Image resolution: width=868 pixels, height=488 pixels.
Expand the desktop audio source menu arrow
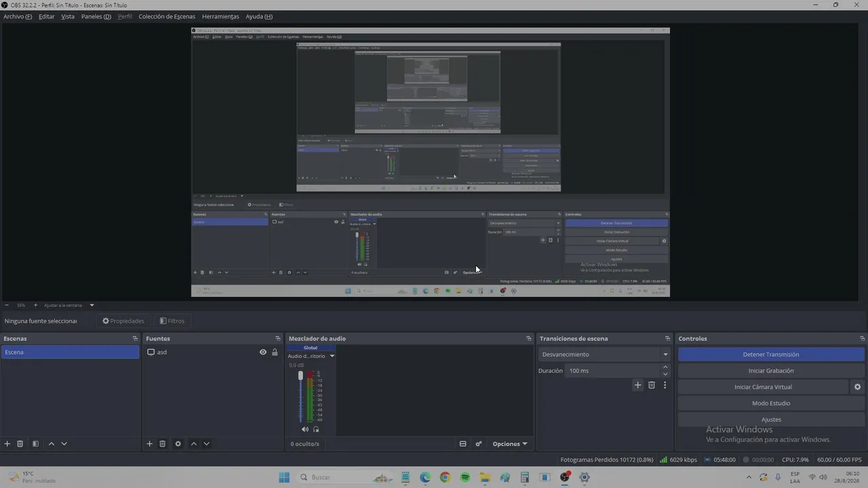[x=332, y=356]
